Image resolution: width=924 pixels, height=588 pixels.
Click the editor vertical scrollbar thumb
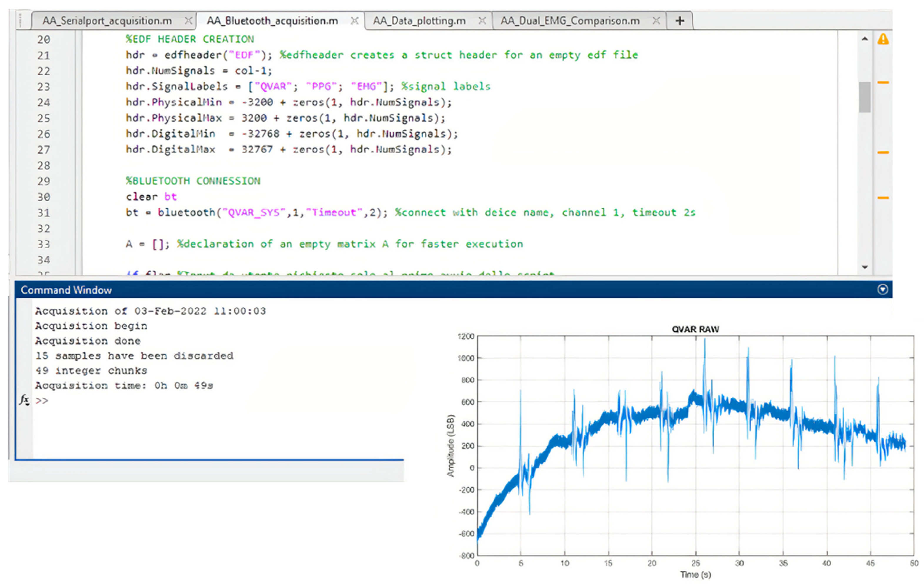865,97
